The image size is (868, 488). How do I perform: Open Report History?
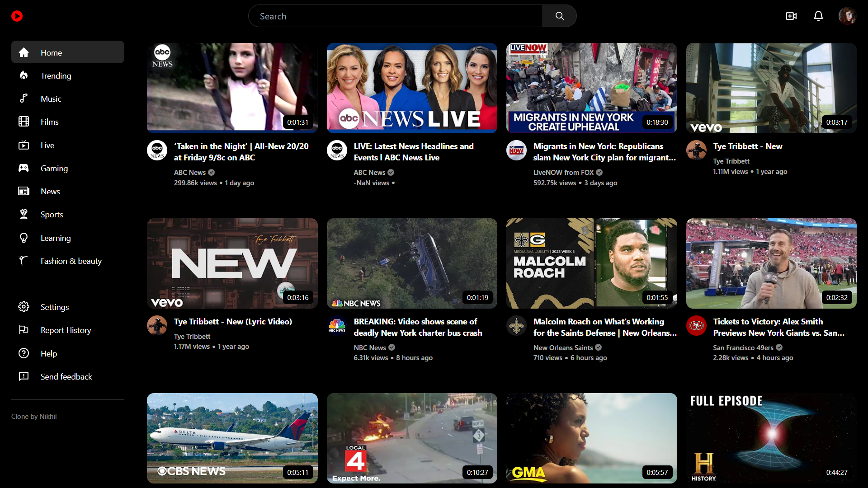[x=66, y=330]
